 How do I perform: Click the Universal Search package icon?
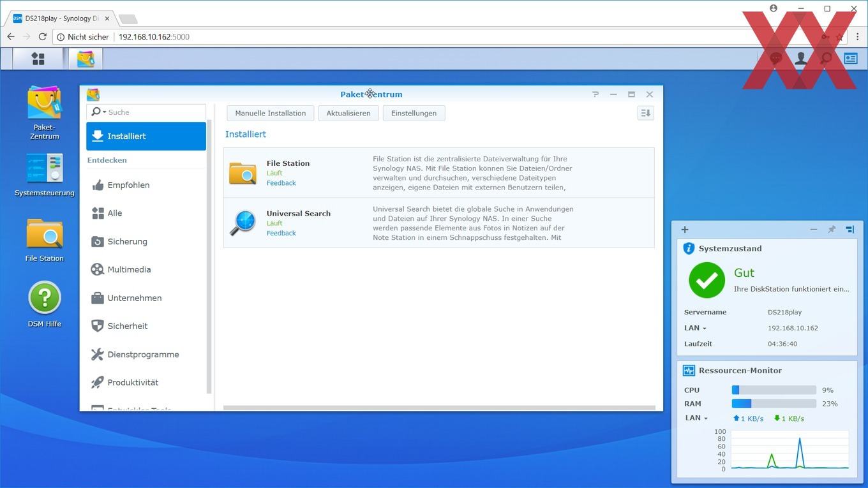point(243,223)
